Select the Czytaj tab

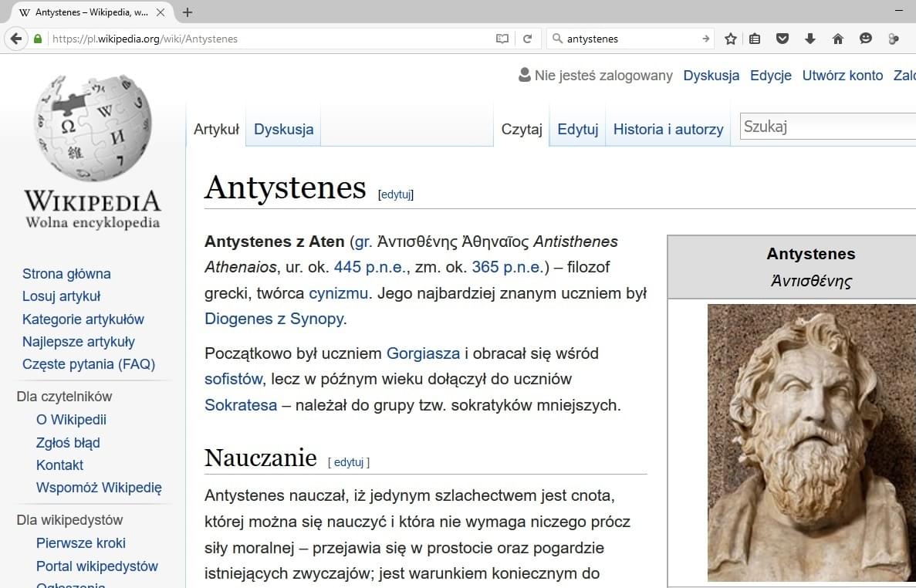(x=522, y=129)
